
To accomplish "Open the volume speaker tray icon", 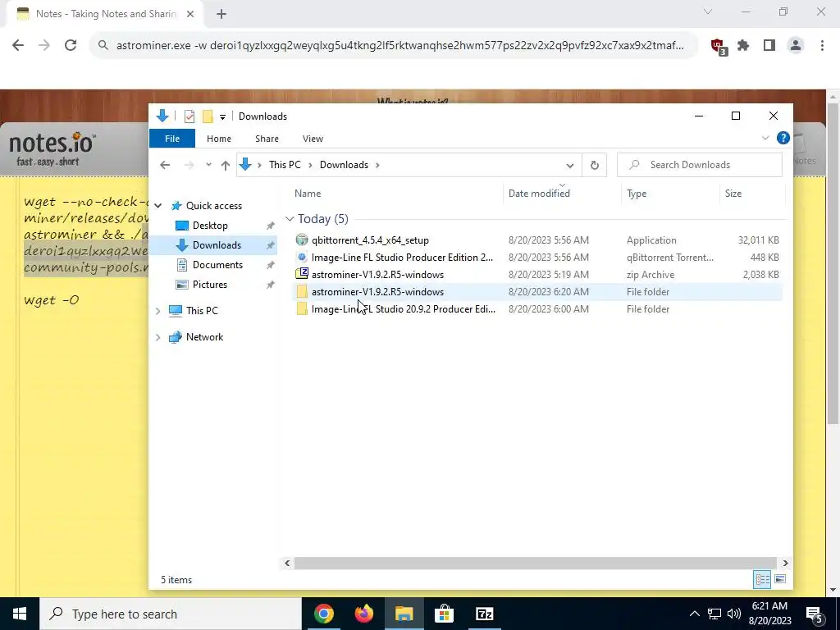I will [734, 614].
